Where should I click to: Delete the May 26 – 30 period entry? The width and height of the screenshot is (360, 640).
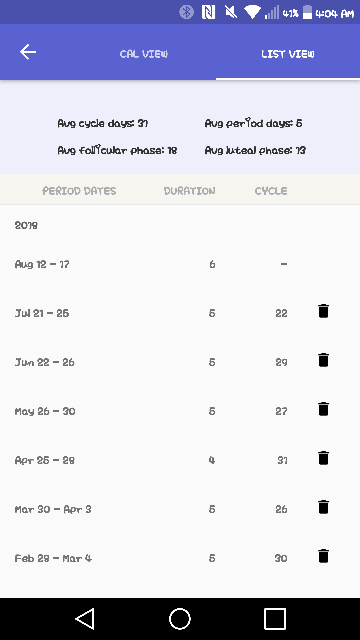pyautogui.click(x=323, y=409)
